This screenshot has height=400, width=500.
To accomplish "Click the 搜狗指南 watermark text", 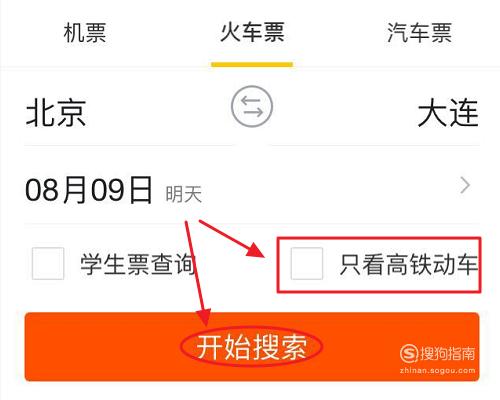I will (x=448, y=354).
